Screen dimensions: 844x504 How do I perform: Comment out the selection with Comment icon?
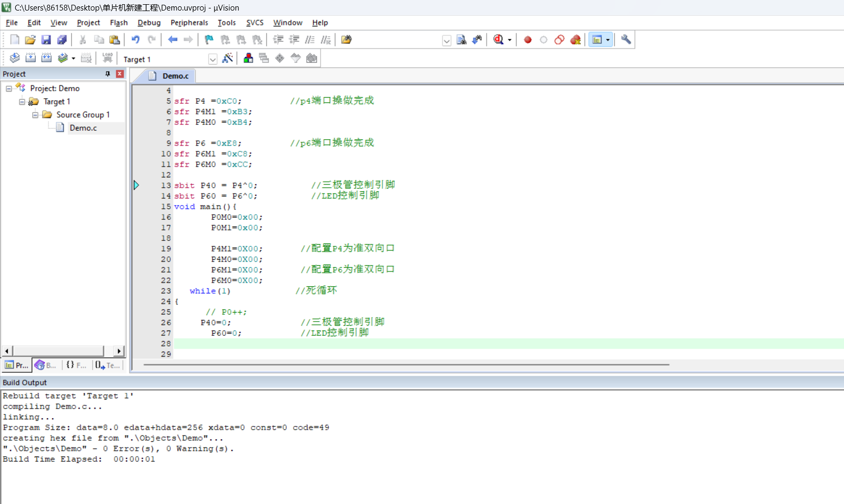[x=310, y=40]
